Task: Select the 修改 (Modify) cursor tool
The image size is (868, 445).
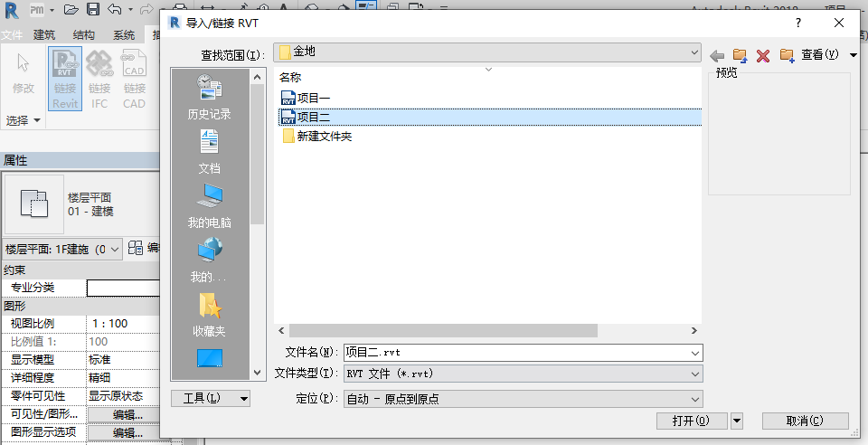Action: [24, 74]
